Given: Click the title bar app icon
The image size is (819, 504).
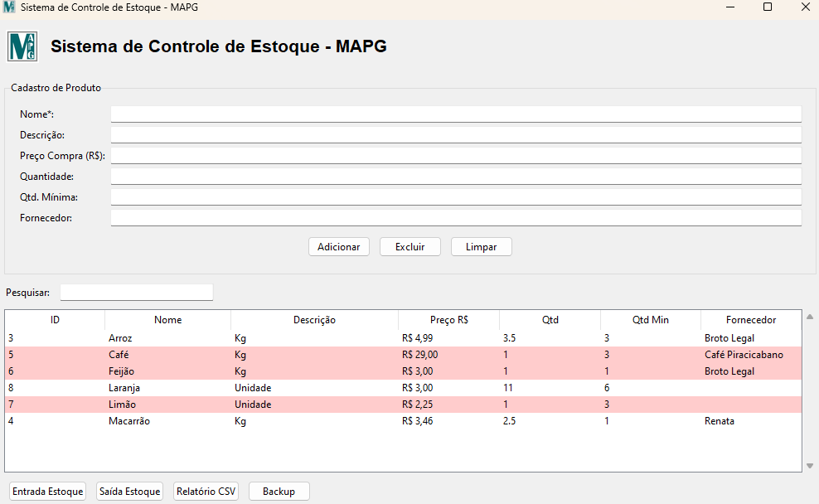Looking at the screenshot, I should (x=9, y=7).
